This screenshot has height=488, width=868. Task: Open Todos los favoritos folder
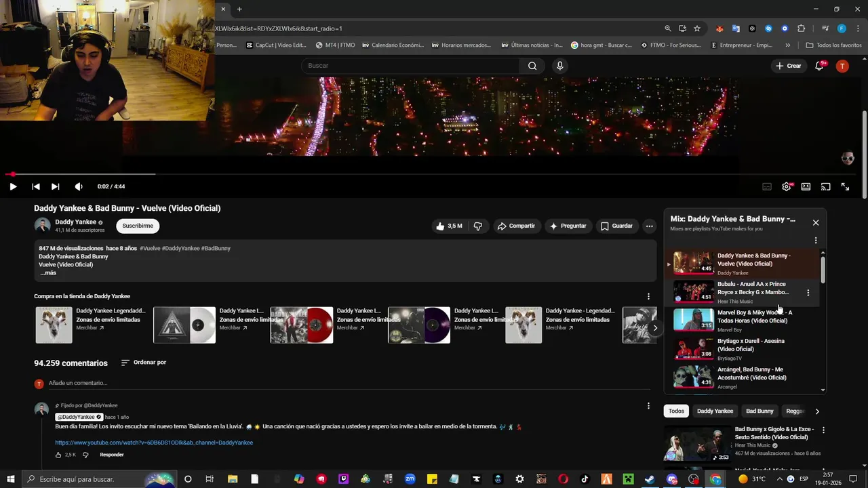[x=834, y=45]
